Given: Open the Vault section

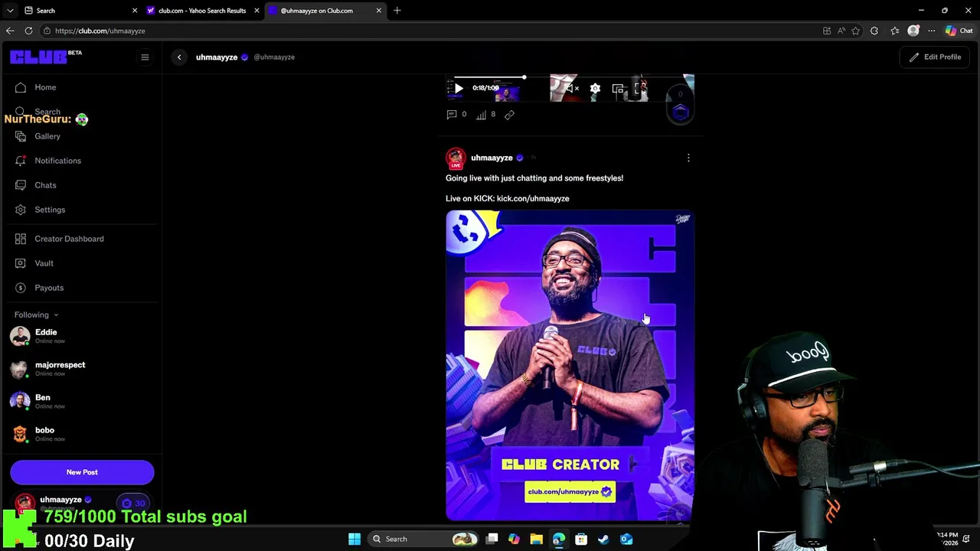Looking at the screenshot, I should [x=44, y=263].
